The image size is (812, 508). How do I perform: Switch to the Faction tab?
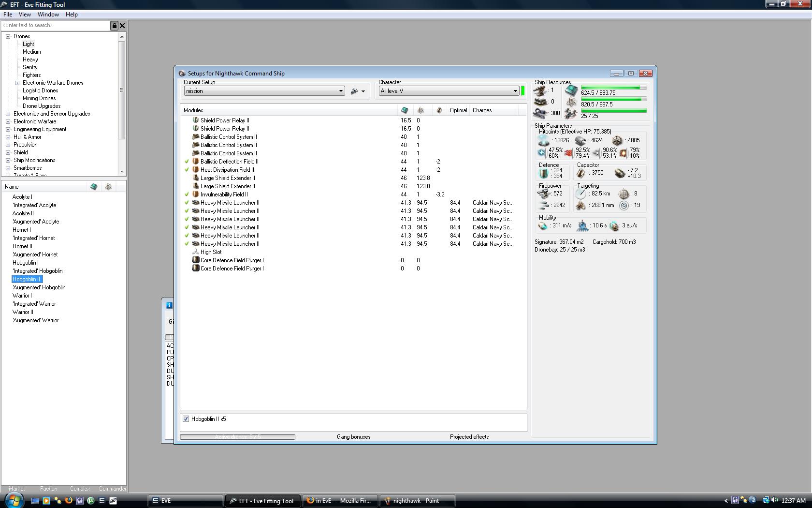click(x=48, y=489)
